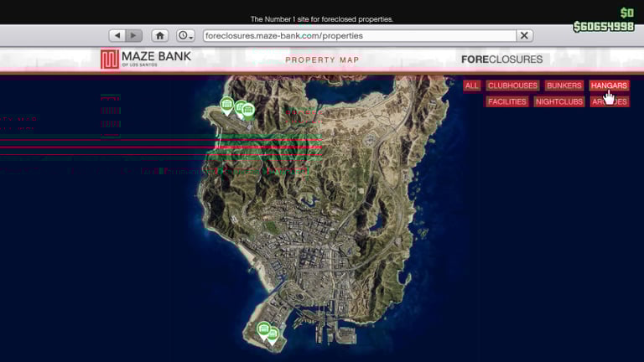Open the browser home page icon
This screenshot has width=644, height=362.
click(160, 36)
